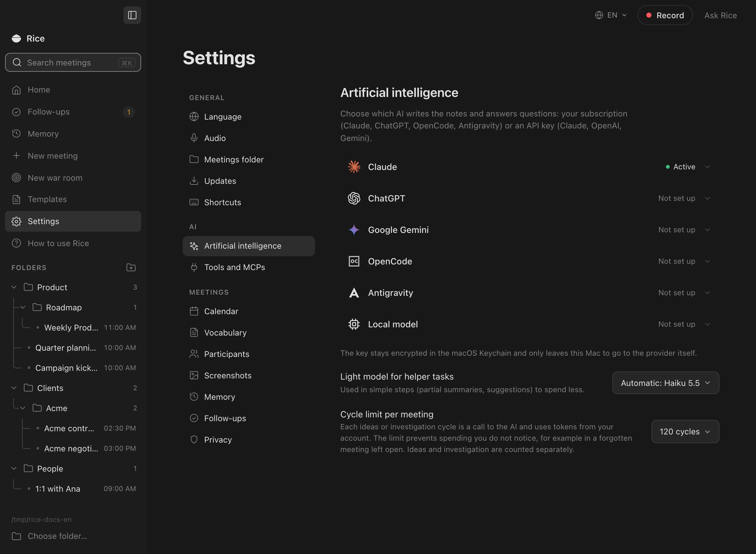Go to Calendar settings section
This screenshot has width=756, height=554.
[249, 311]
